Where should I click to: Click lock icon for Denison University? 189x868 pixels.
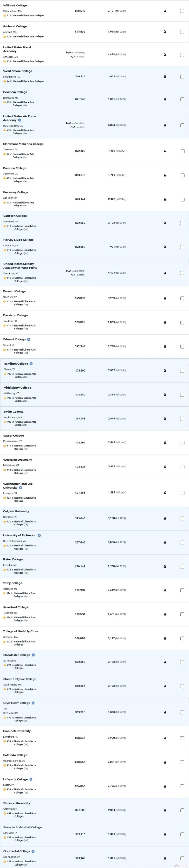tap(165, 810)
